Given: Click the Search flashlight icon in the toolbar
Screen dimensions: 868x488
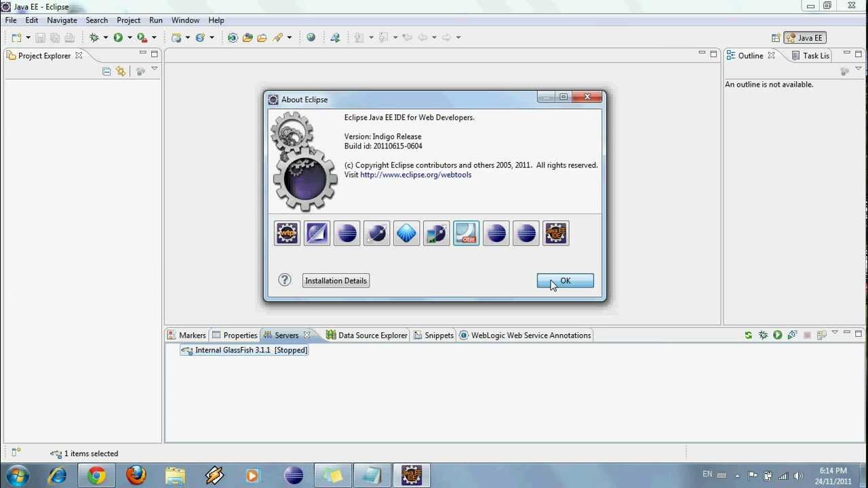Looking at the screenshot, I should point(278,38).
